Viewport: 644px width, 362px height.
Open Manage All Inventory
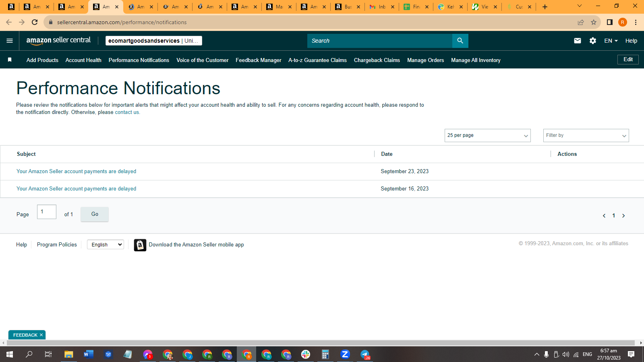click(476, 60)
